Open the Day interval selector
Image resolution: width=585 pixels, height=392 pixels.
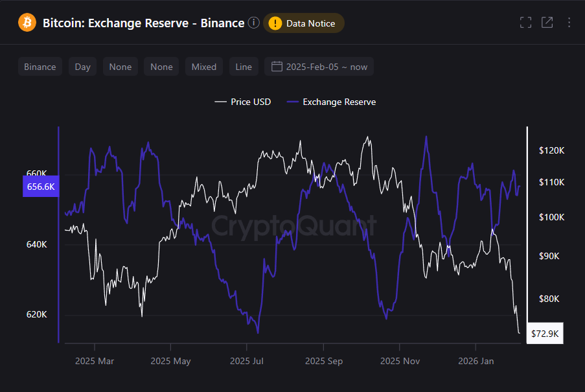82,66
